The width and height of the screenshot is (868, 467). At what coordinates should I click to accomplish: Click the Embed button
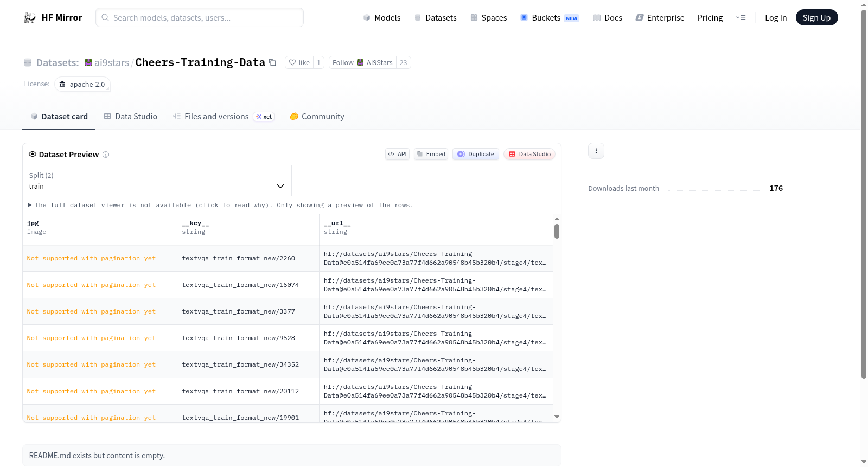click(x=431, y=155)
